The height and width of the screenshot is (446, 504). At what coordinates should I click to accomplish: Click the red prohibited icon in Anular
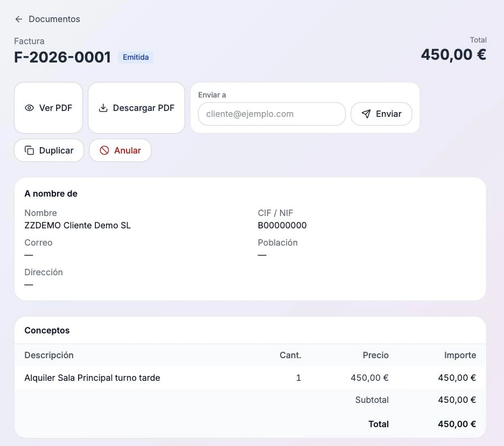coord(104,150)
